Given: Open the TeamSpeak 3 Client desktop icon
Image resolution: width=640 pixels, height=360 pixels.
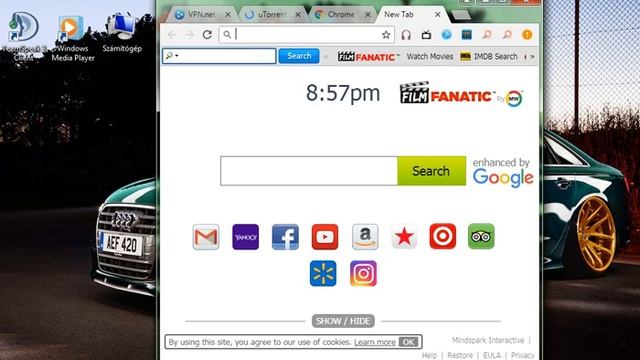Looking at the screenshot, I should tap(24, 37).
